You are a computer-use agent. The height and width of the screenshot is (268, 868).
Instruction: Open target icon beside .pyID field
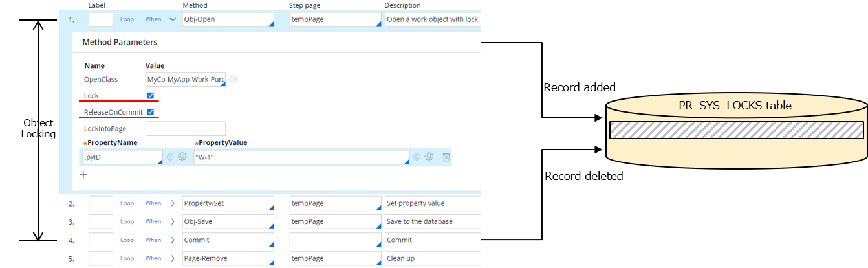coord(170,157)
